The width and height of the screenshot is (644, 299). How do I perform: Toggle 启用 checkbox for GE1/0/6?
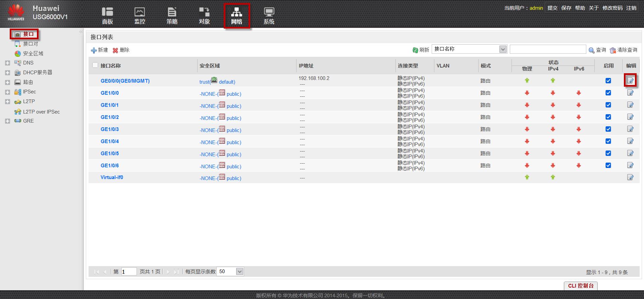pyautogui.click(x=608, y=165)
